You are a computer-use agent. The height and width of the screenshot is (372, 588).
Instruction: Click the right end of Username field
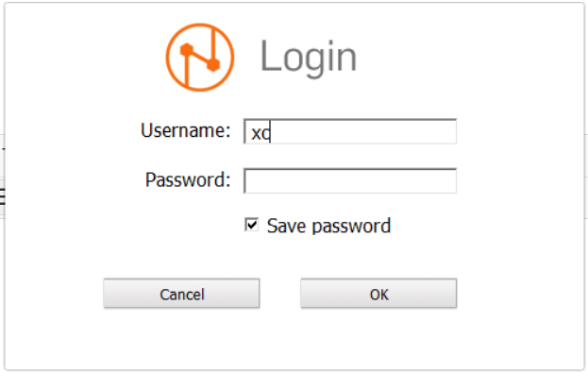click(448, 131)
